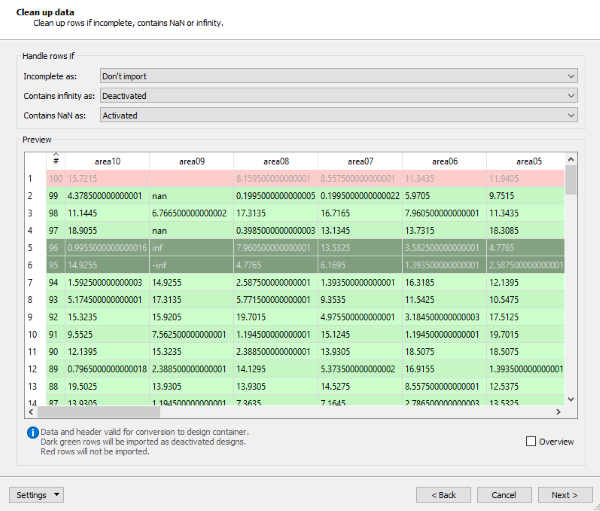Click cell '4.378500000000001' in row 2

click(x=107, y=196)
